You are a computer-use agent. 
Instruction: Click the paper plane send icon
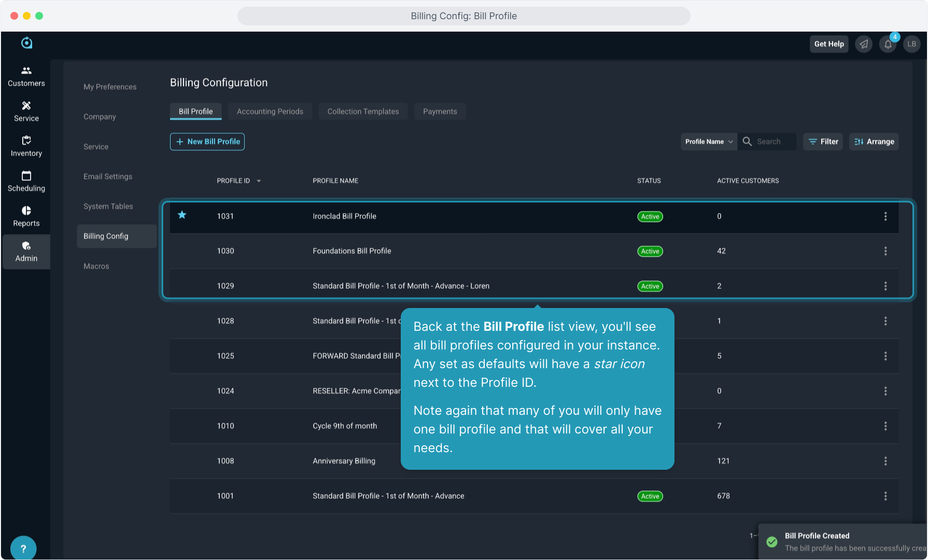(x=864, y=44)
